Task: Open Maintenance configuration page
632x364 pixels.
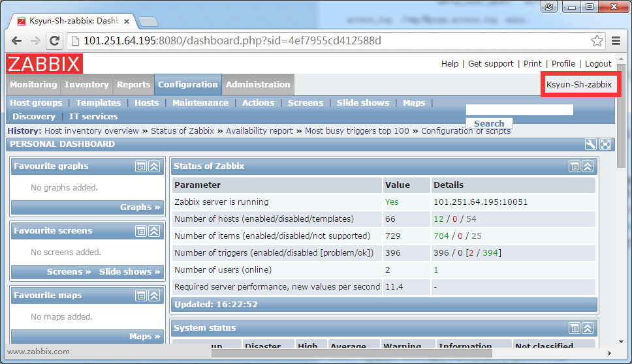Action: (200, 102)
